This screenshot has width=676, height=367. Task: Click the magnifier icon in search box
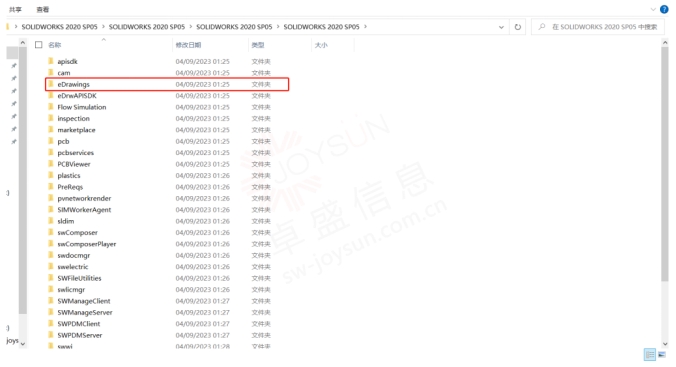(542, 27)
